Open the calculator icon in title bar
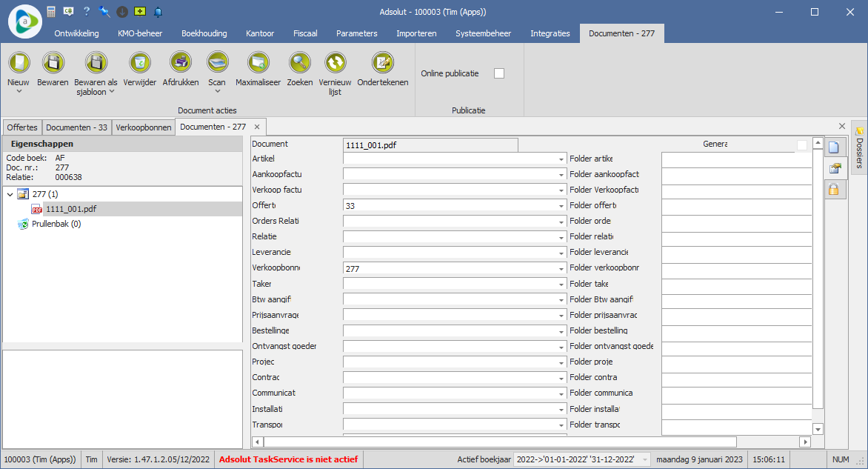Screen dimensions: 868x469 (x=51, y=12)
